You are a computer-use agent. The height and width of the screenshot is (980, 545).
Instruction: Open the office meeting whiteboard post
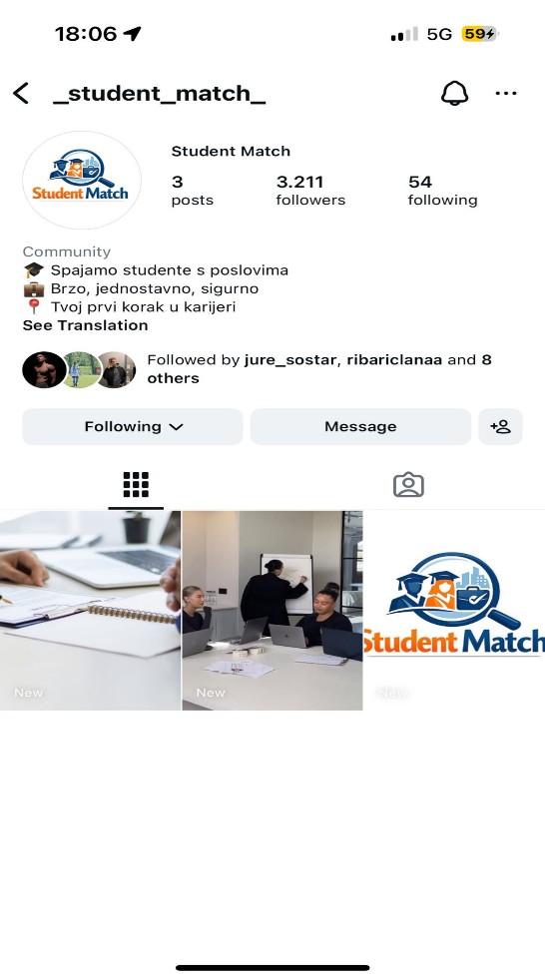point(272,611)
